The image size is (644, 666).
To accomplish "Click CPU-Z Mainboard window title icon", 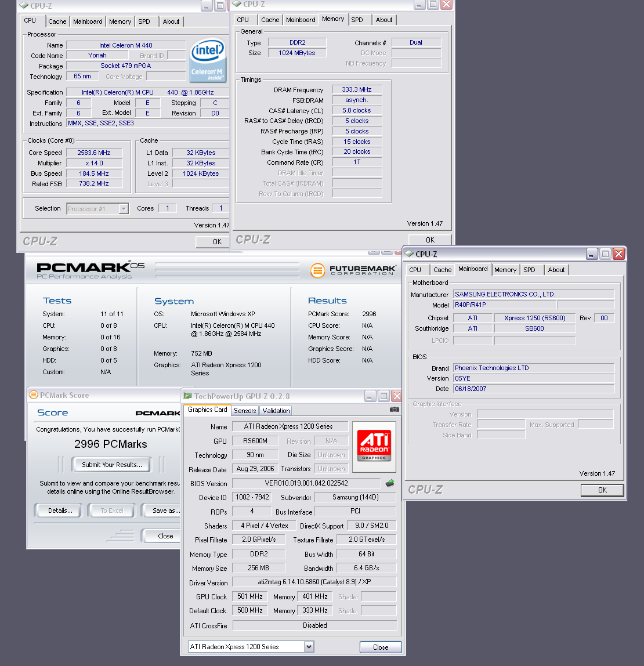I will coord(409,254).
